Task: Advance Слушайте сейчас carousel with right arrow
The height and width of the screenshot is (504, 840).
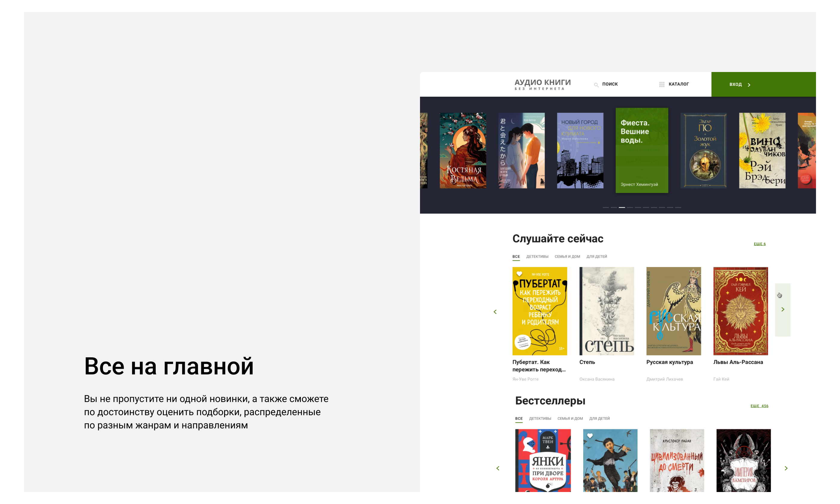Action: [x=783, y=310]
